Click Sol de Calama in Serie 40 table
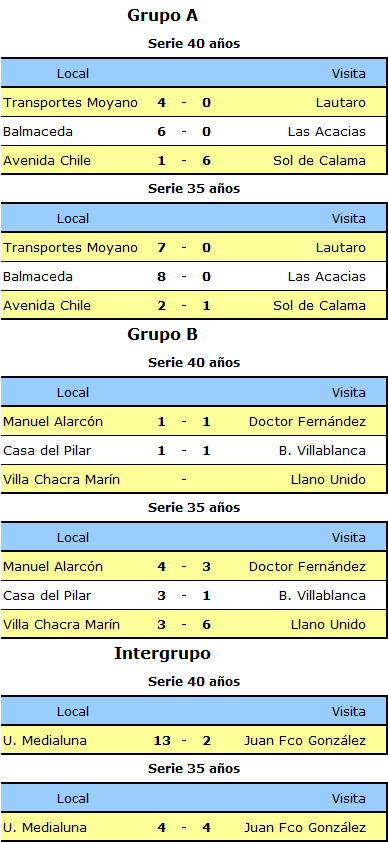Viewport: 388px width, 842px height. (319, 161)
